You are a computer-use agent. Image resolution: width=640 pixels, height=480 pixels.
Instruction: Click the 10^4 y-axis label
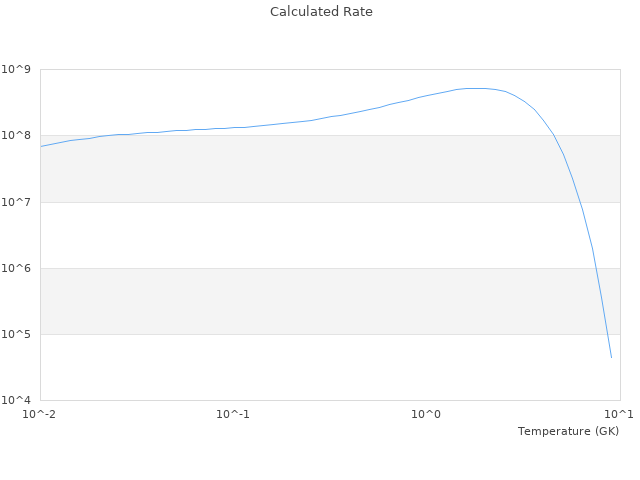17,400
